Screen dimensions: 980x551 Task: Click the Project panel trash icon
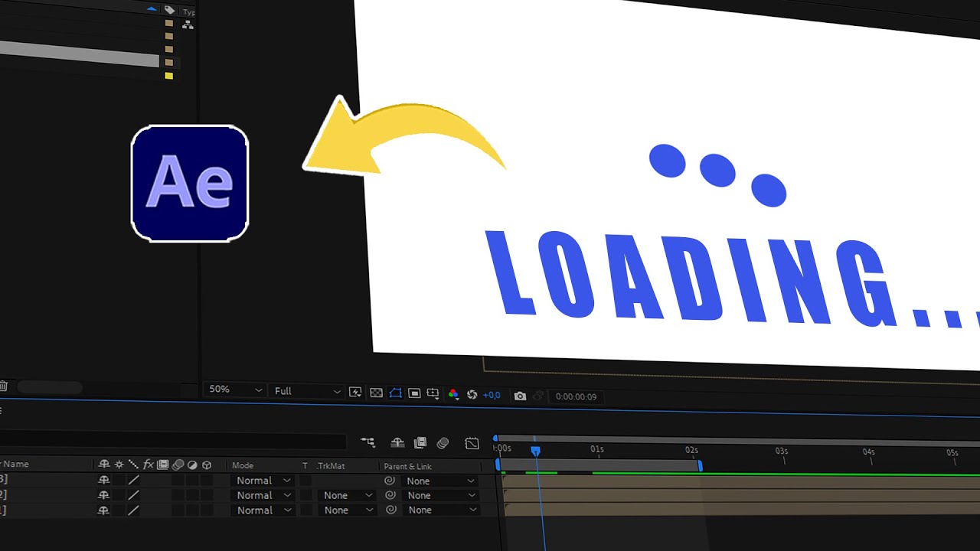click(x=3, y=387)
